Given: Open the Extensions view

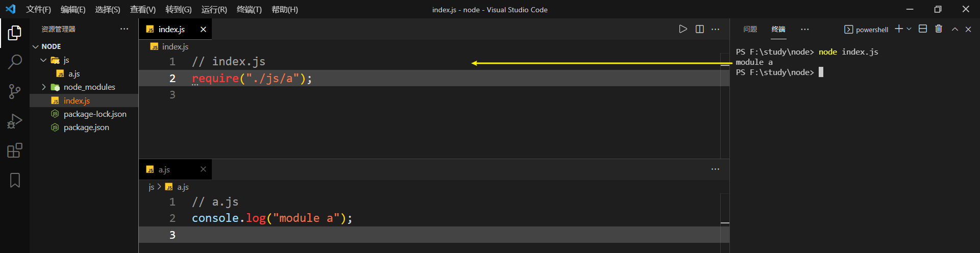Looking at the screenshot, I should [x=15, y=150].
